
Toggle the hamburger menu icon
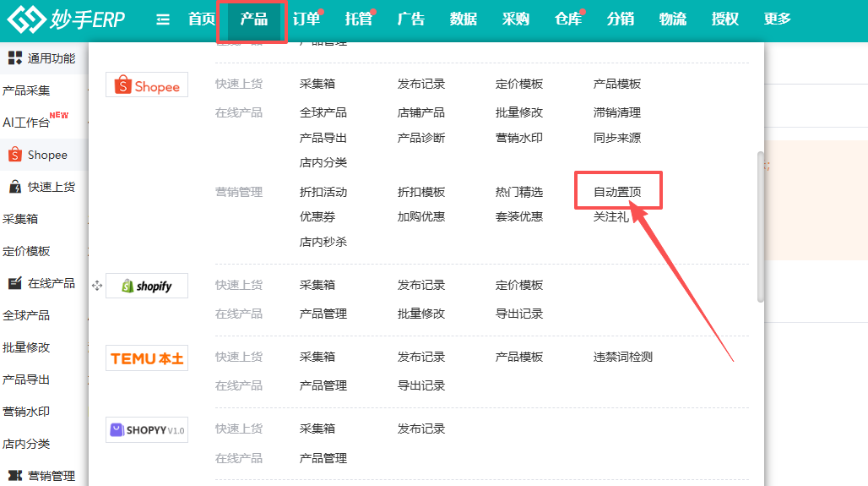pos(163,20)
